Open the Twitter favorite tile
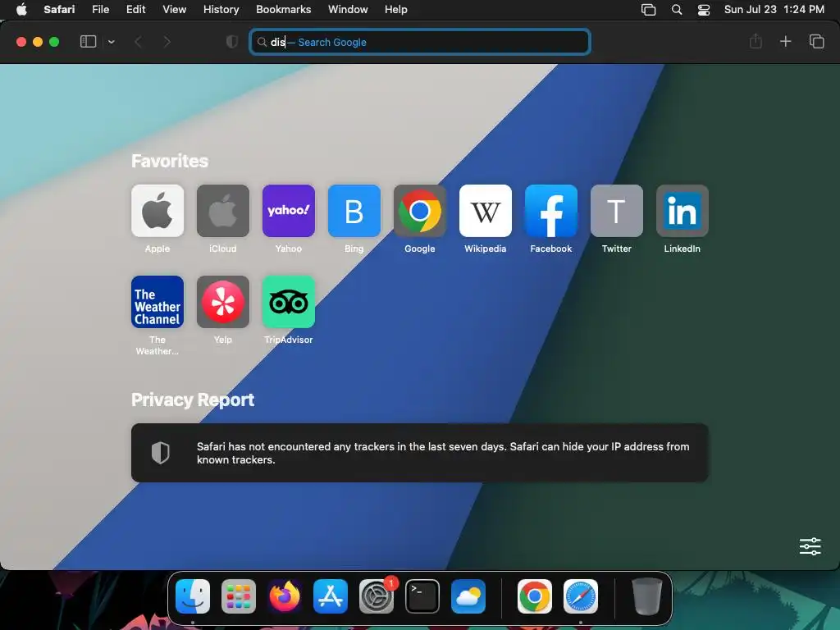Image resolution: width=840 pixels, height=630 pixels. point(617,211)
